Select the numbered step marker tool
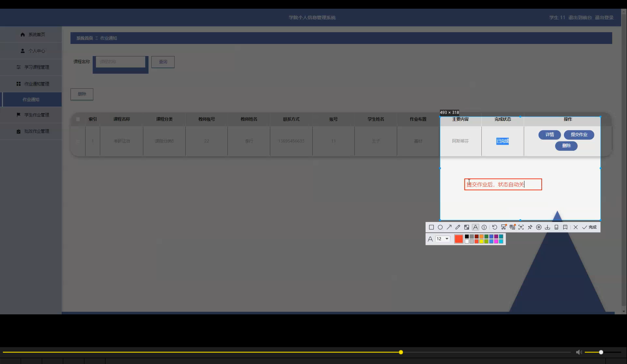Screen dimensions: 627x364 pyautogui.click(x=484, y=227)
